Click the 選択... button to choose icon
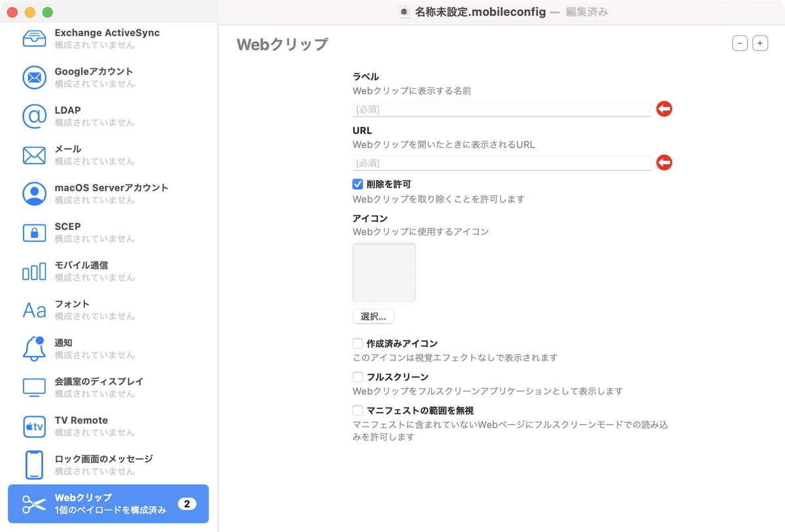Image resolution: width=785 pixels, height=532 pixels. 374,317
